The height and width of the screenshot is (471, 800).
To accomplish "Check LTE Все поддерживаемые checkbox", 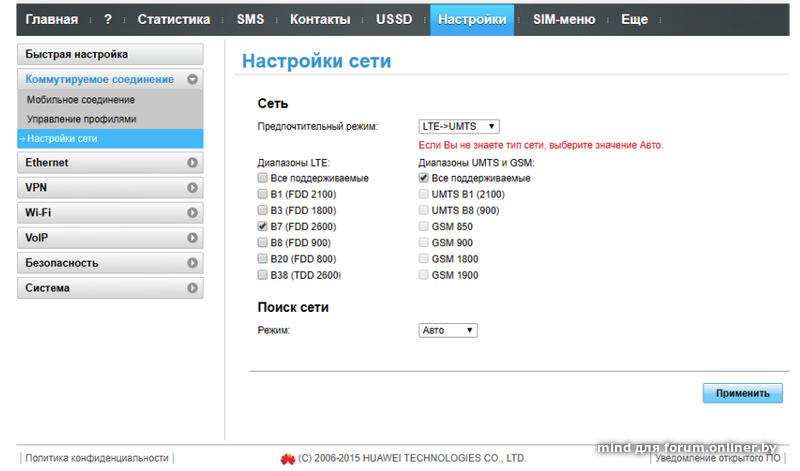I will pyautogui.click(x=262, y=178).
